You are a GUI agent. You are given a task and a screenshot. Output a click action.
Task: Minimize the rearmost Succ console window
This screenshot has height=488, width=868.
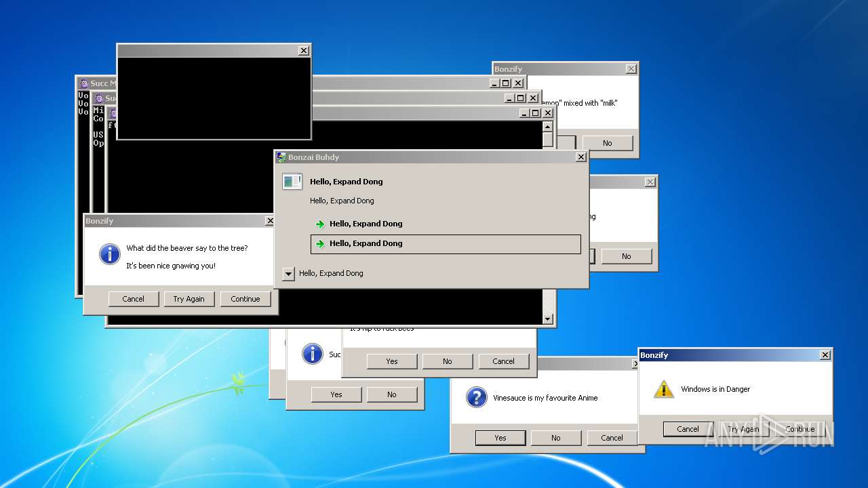click(494, 83)
